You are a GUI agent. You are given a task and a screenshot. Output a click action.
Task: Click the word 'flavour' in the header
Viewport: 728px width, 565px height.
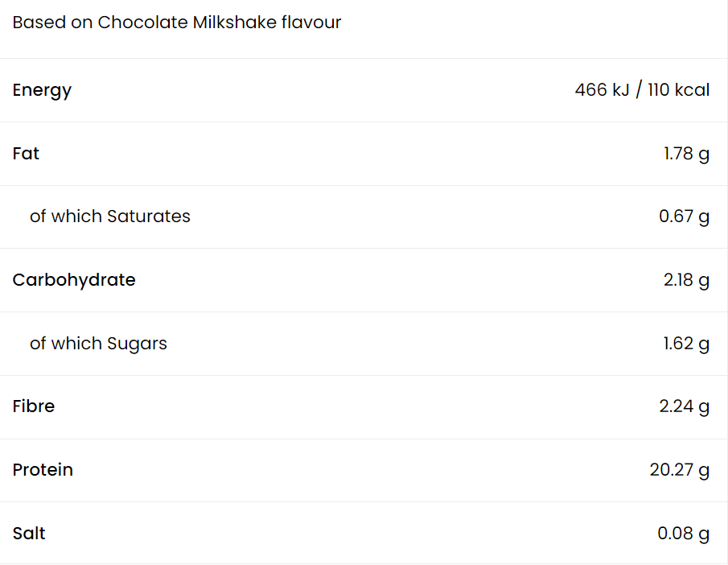(x=311, y=23)
